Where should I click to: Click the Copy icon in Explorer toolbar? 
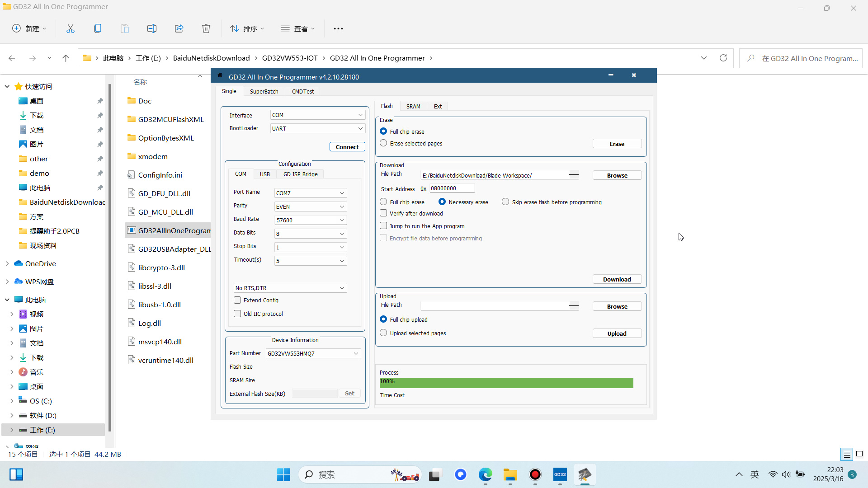click(98, 28)
